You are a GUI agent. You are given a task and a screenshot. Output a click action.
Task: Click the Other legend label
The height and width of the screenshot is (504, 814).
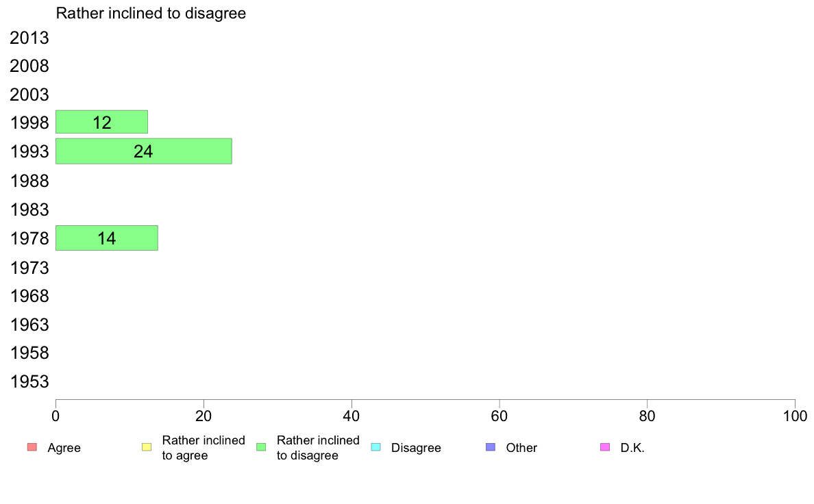pyautogui.click(x=521, y=448)
